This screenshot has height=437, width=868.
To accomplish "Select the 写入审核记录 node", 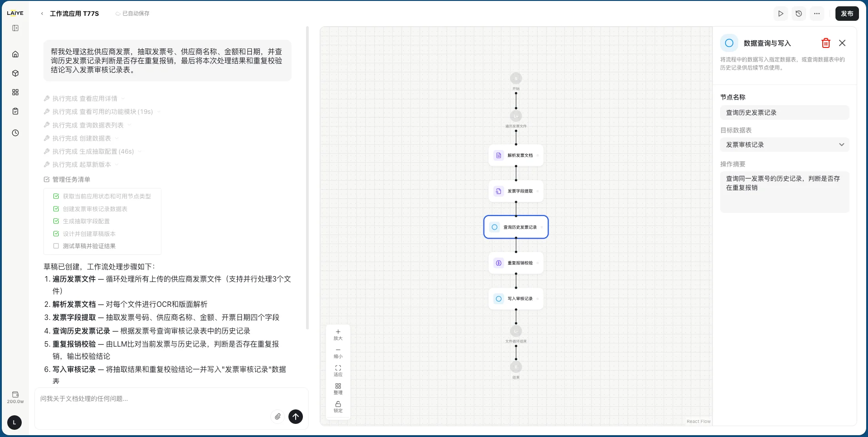I will pyautogui.click(x=516, y=299).
